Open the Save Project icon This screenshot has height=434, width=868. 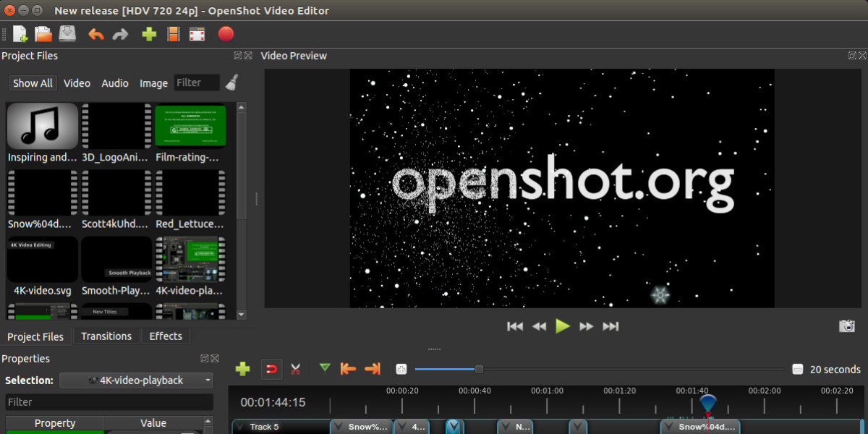[x=66, y=33]
